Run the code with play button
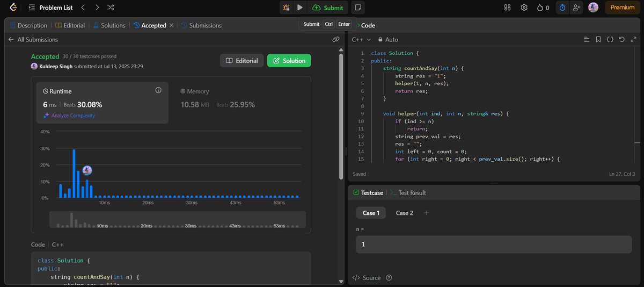The height and width of the screenshot is (287, 644). coord(300,8)
